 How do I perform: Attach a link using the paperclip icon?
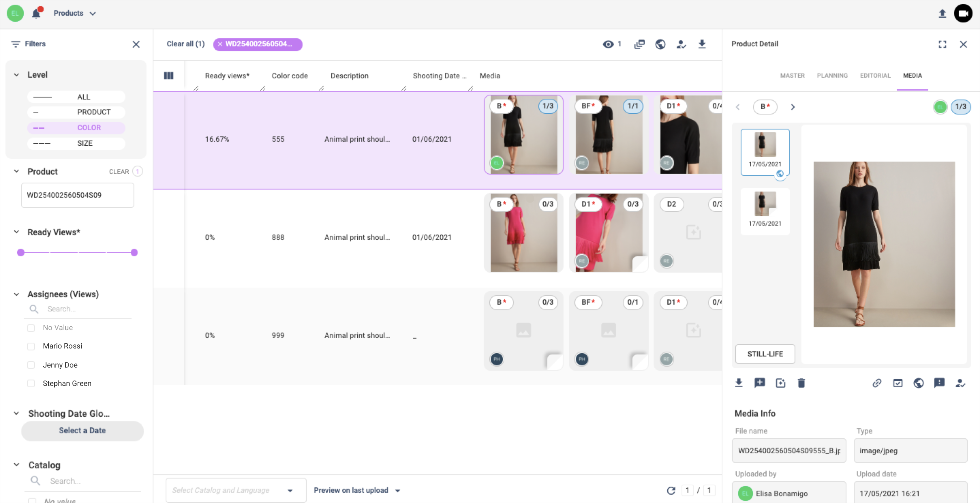877,383
